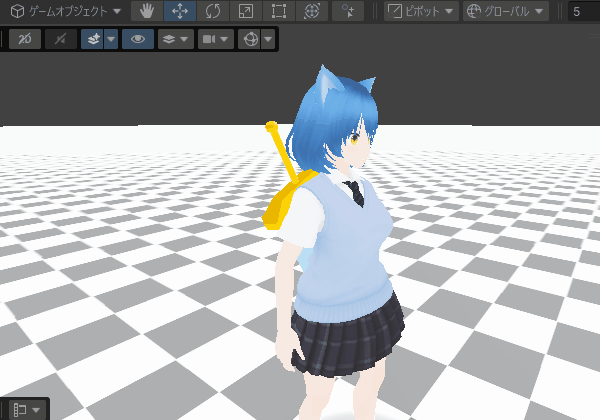Viewport: 600px width, 420px height.
Task: Open the custom editor tools icon
Action: (x=348, y=11)
